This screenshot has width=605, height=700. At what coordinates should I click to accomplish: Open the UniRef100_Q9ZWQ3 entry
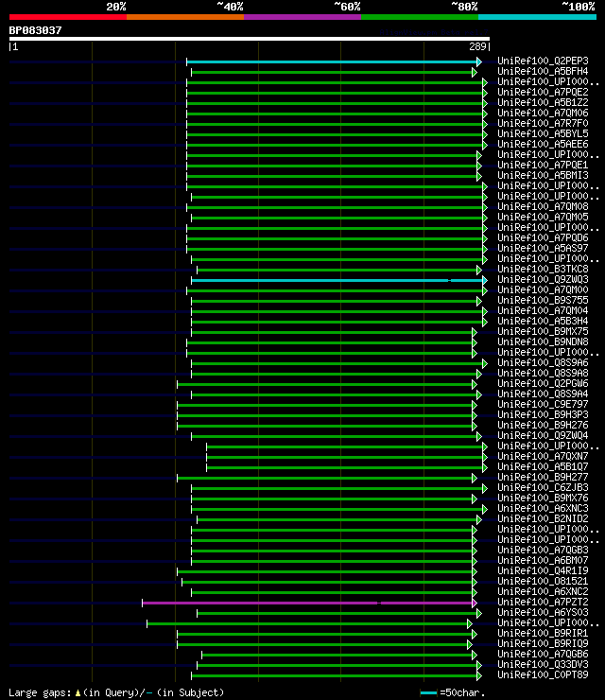tap(543, 279)
